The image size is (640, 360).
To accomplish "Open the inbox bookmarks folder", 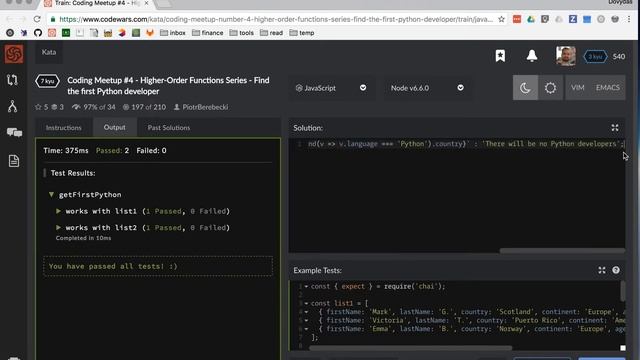I will tap(173, 33).
